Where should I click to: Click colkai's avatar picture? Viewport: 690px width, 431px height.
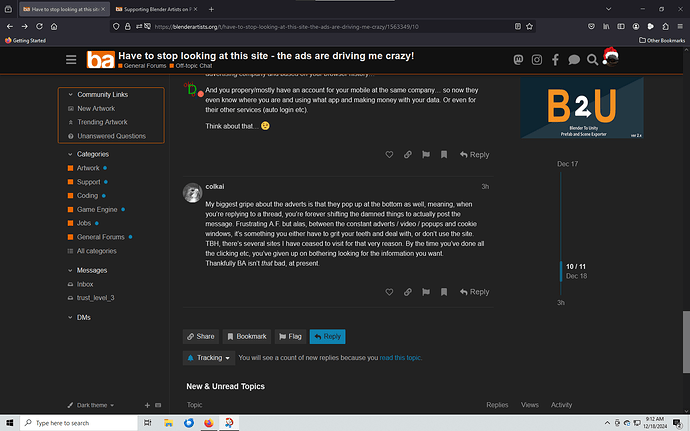tap(193, 193)
